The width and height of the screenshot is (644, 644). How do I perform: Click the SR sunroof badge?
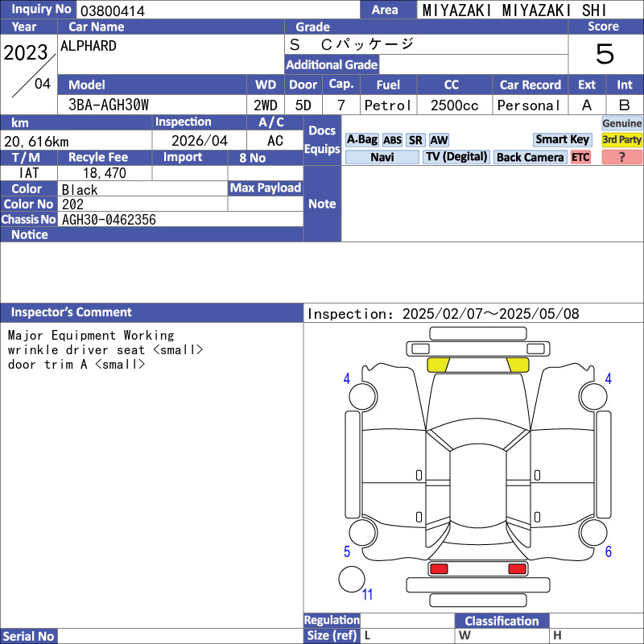point(415,140)
